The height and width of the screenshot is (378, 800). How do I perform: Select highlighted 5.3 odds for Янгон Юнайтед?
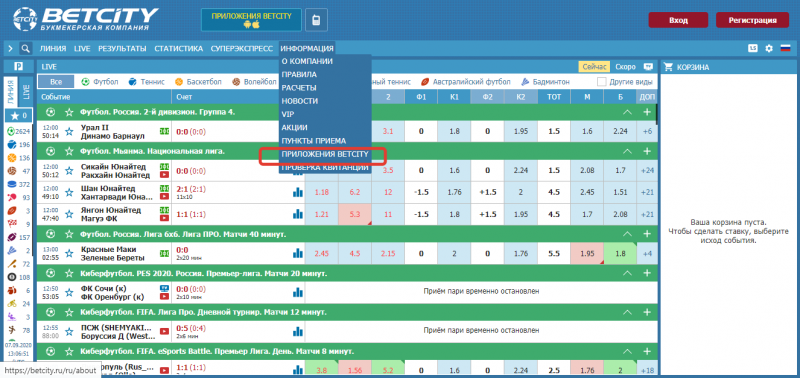tap(355, 214)
